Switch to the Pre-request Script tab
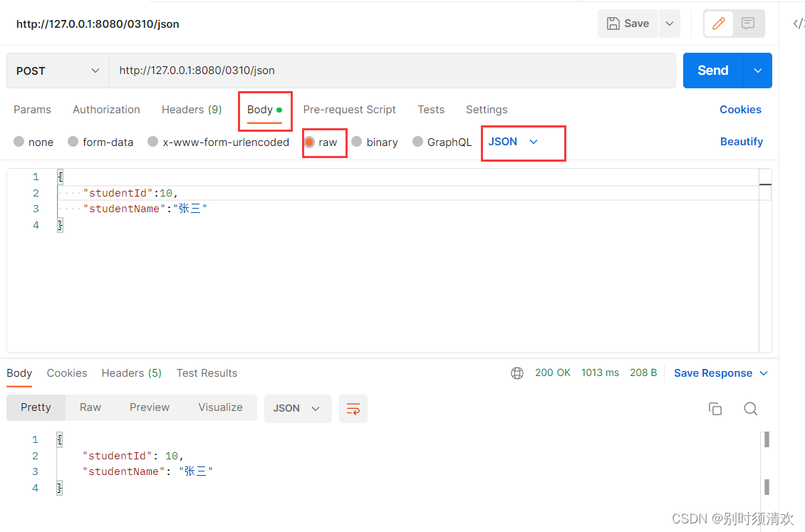This screenshot has height=532, width=805. coord(349,109)
